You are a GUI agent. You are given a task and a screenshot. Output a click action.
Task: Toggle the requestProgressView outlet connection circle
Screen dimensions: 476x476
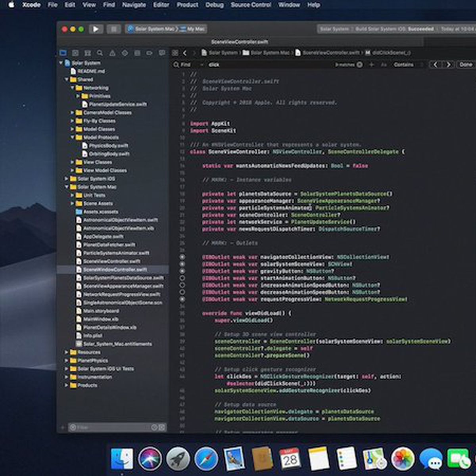coord(182,299)
